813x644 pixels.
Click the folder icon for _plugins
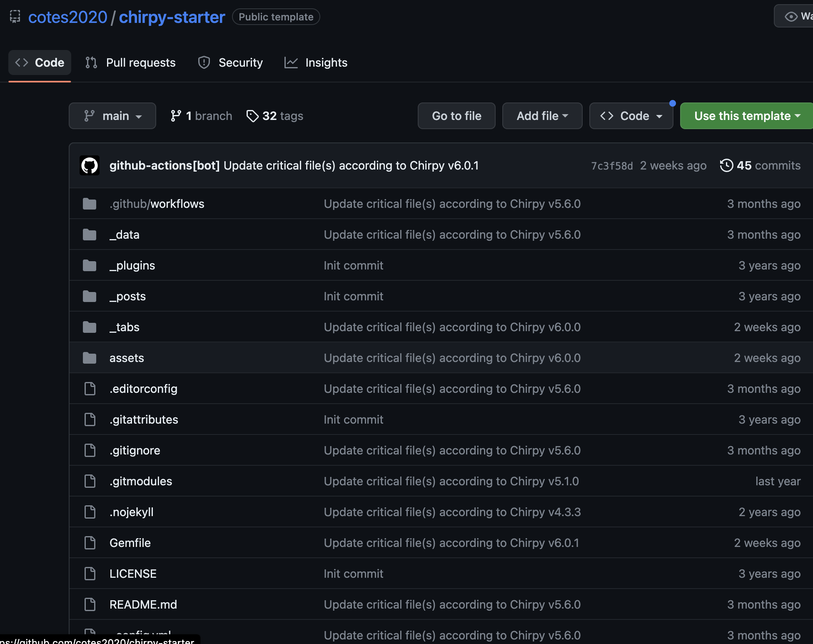click(x=90, y=265)
